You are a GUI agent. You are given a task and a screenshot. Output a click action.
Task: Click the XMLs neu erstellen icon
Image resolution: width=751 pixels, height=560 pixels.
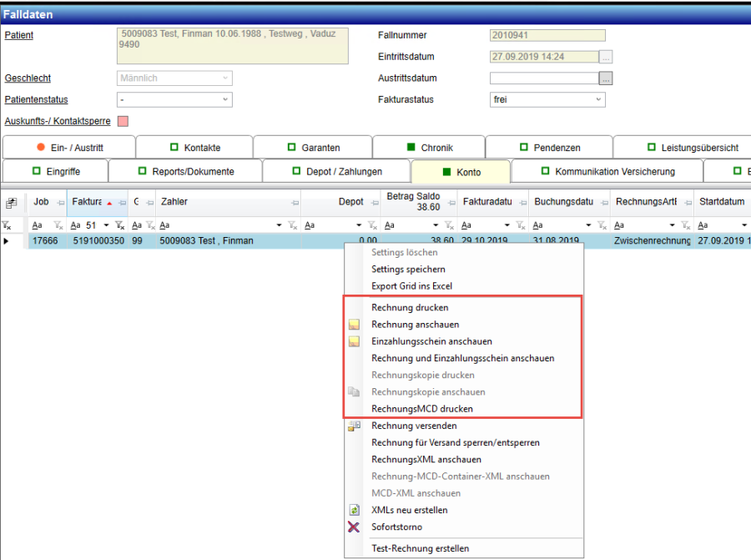(x=354, y=510)
